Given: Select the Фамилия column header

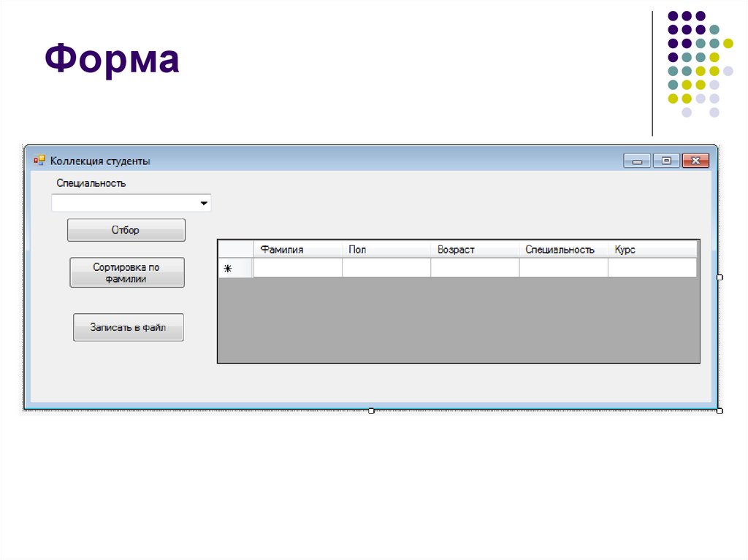Looking at the screenshot, I should [298, 250].
